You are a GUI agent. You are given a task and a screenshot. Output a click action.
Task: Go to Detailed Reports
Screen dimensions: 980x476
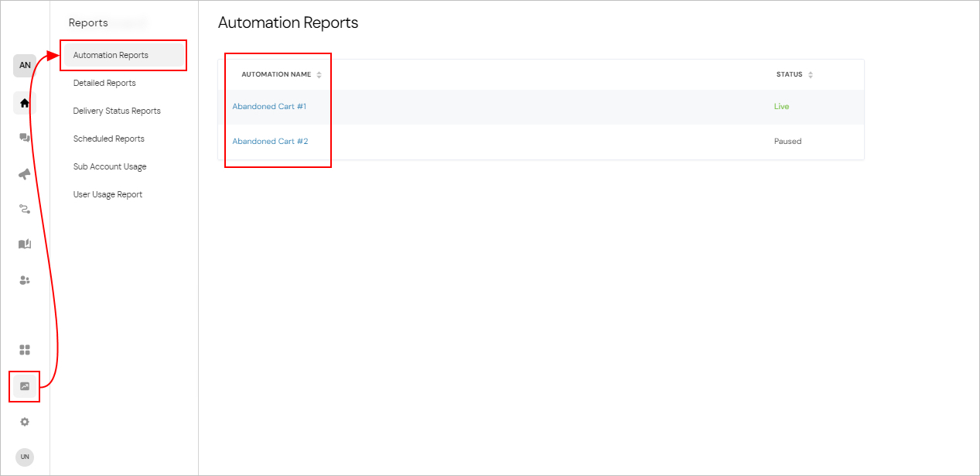pyautogui.click(x=104, y=84)
